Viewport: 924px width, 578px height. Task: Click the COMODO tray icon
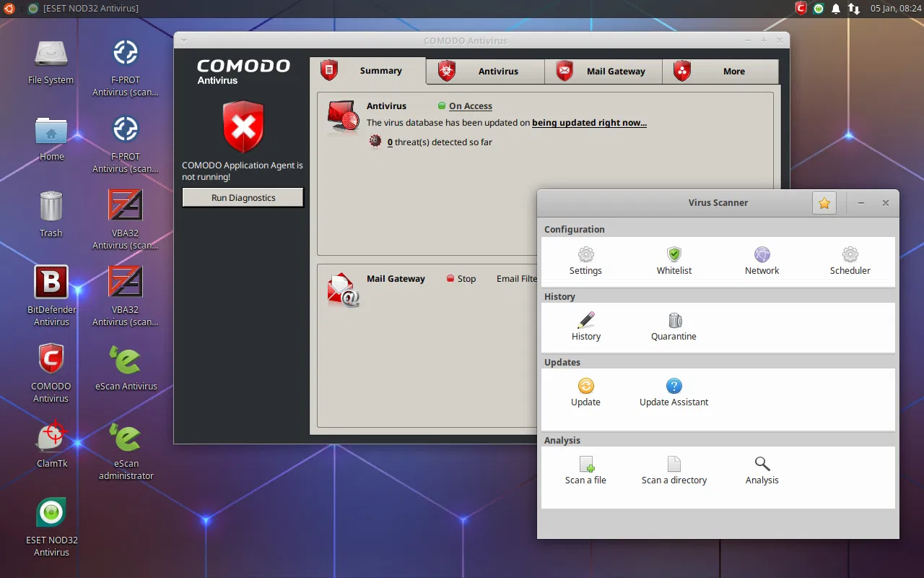pos(801,9)
